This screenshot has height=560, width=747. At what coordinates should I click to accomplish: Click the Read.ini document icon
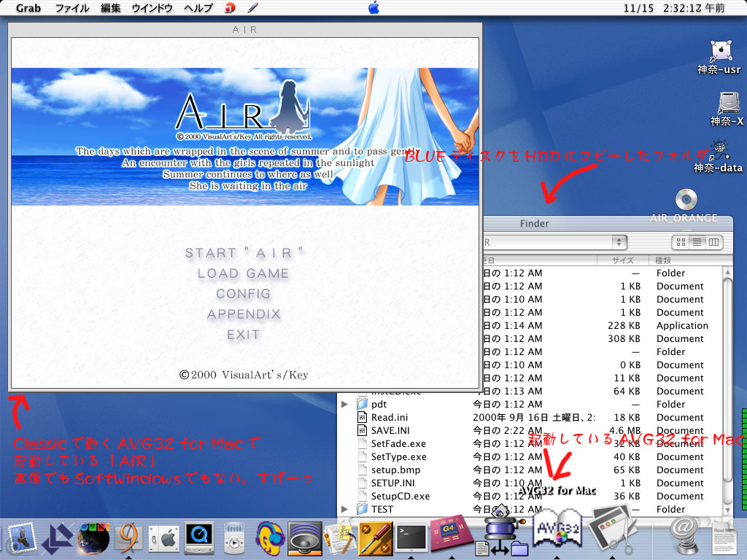[363, 417]
